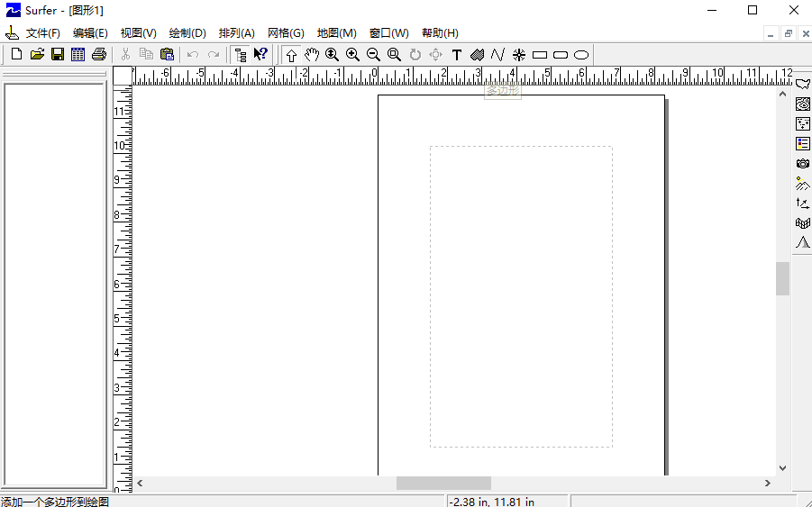Select the Zoom Out magnifier
The height and width of the screenshot is (507, 812).
(373, 55)
